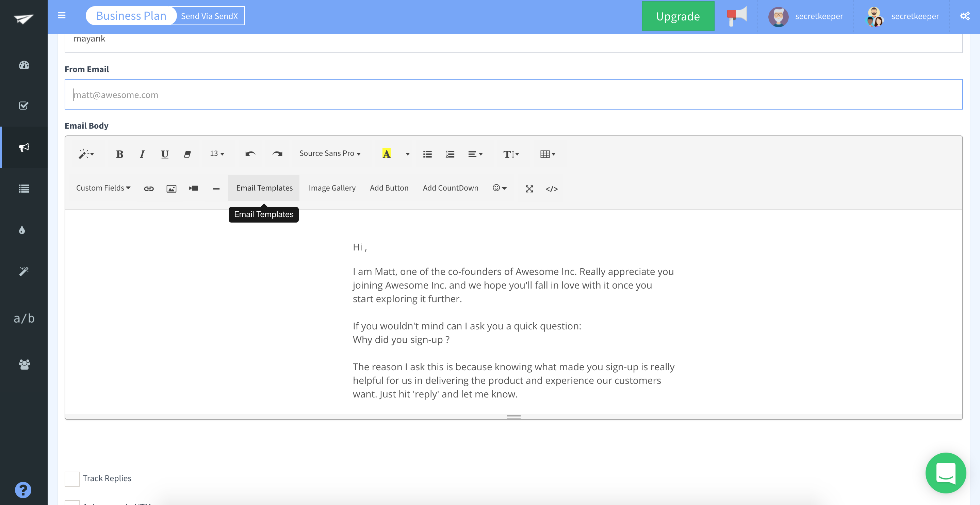Open the campaigns megaphone icon in sidebar
The width and height of the screenshot is (980, 505).
[24, 147]
